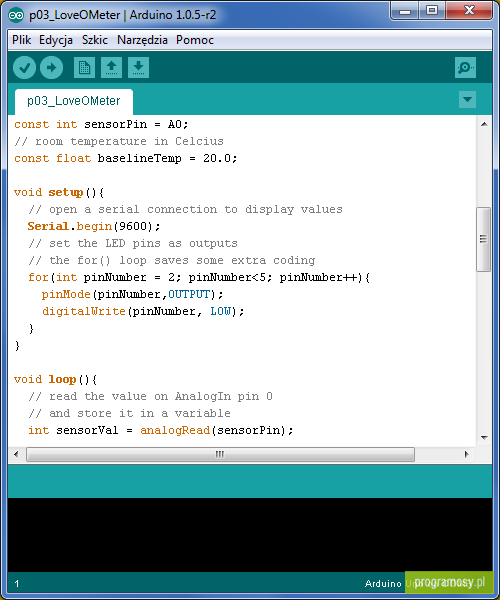Click 'int sensorVal = analogRead(sensorPin);' line
500x600 pixels.
click(161, 430)
